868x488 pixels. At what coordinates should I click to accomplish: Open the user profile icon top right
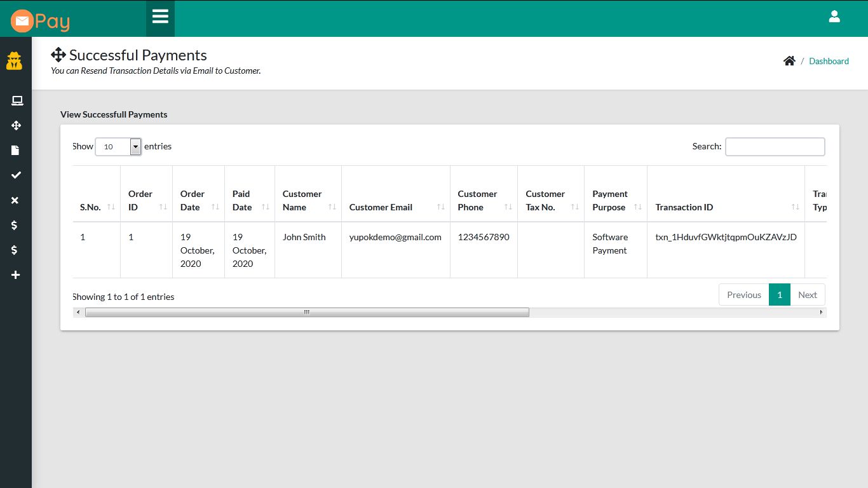834,17
